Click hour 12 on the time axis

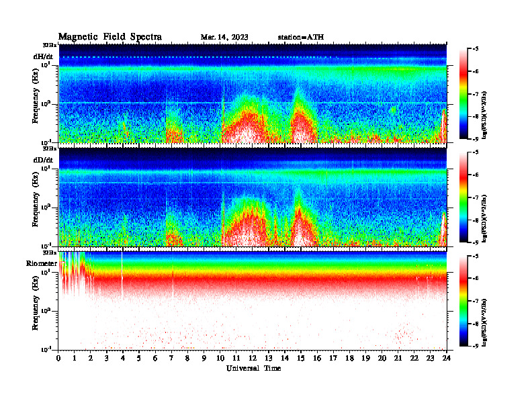pyautogui.click(x=253, y=359)
